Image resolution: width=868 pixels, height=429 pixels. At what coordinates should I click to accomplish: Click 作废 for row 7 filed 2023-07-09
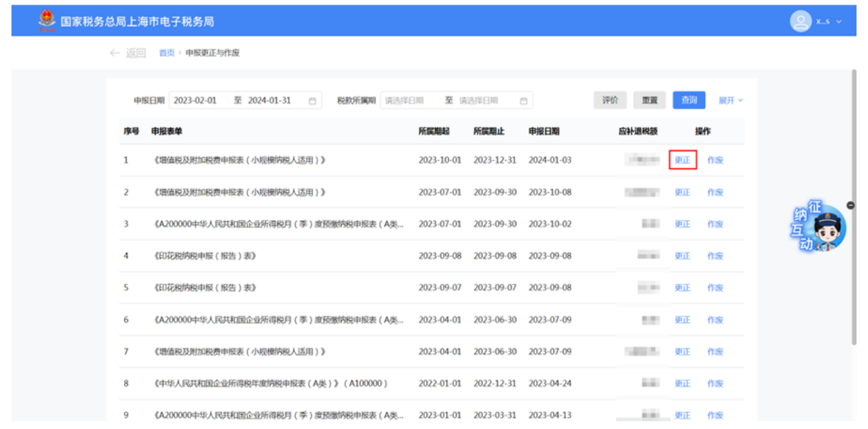[x=715, y=352]
